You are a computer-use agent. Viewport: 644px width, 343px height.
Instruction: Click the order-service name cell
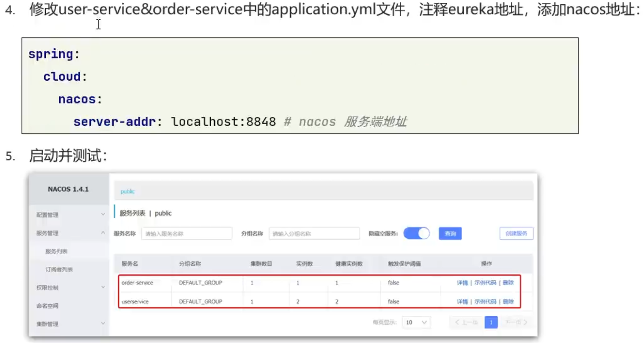coord(137,283)
